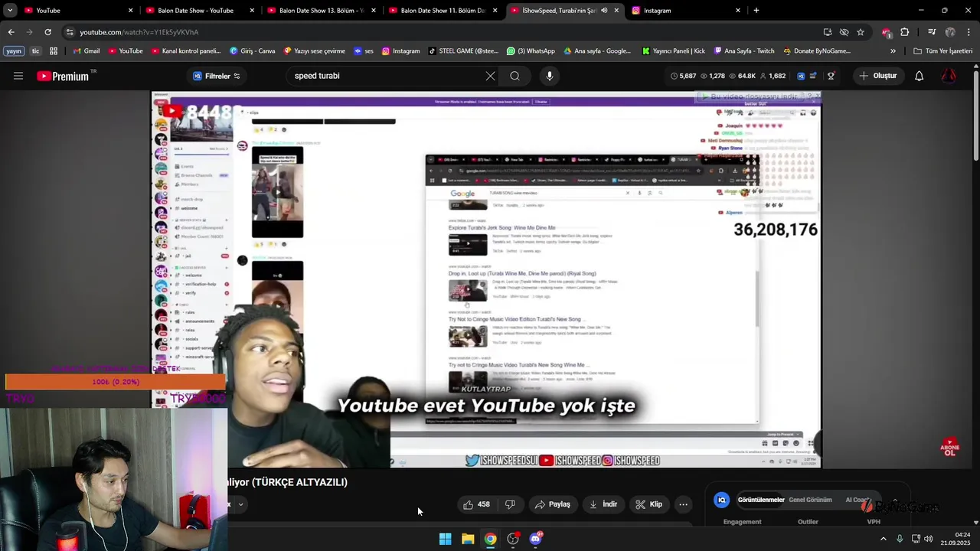Like the video with 458 likes
The image size is (980, 551).
pos(476,504)
